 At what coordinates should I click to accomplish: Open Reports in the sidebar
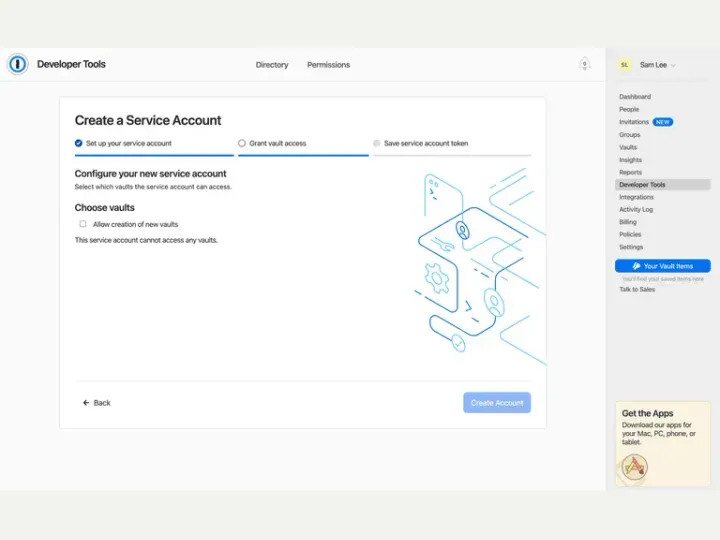pyautogui.click(x=630, y=172)
